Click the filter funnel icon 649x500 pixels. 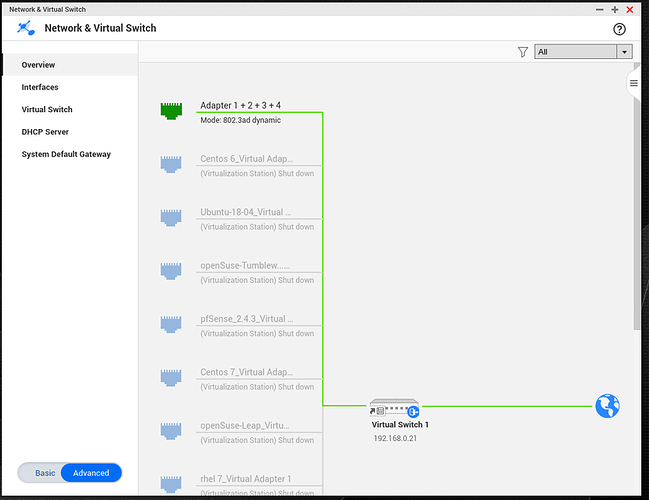[523, 52]
